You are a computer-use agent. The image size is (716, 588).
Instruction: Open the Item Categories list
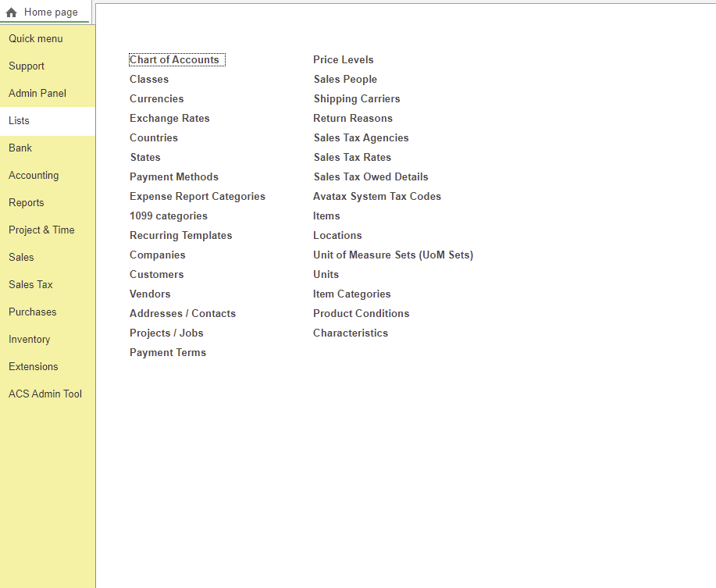tap(352, 294)
